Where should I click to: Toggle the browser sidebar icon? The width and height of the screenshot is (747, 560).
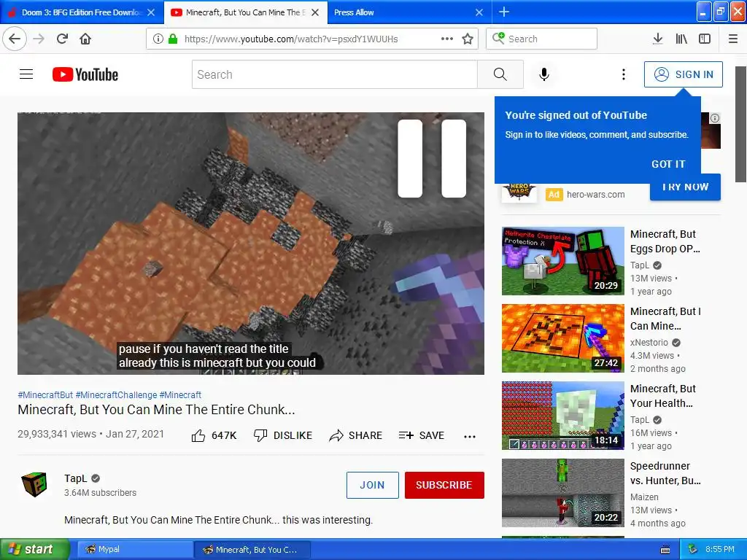[705, 39]
